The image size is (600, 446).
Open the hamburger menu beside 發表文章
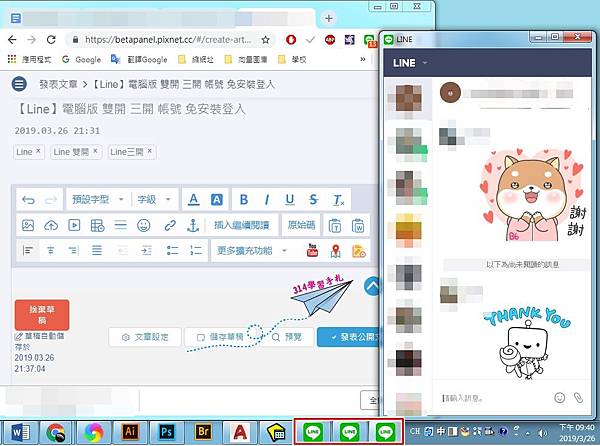click(19, 84)
